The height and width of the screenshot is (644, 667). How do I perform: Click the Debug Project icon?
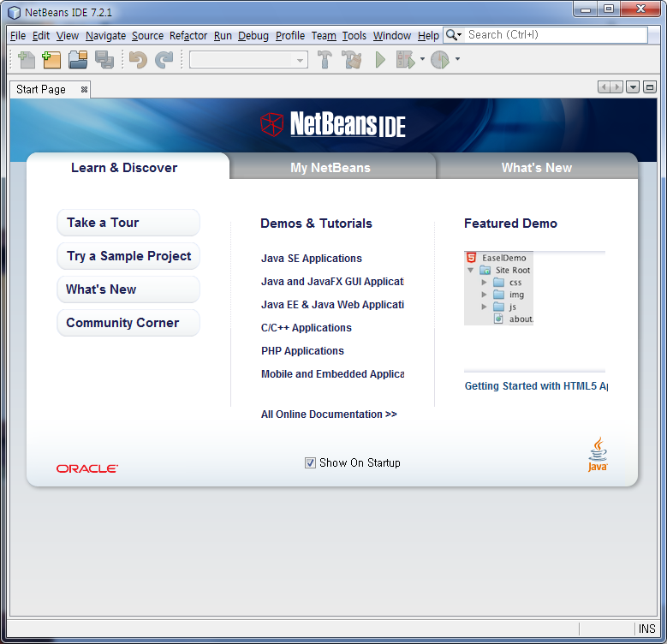(x=405, y=60)
